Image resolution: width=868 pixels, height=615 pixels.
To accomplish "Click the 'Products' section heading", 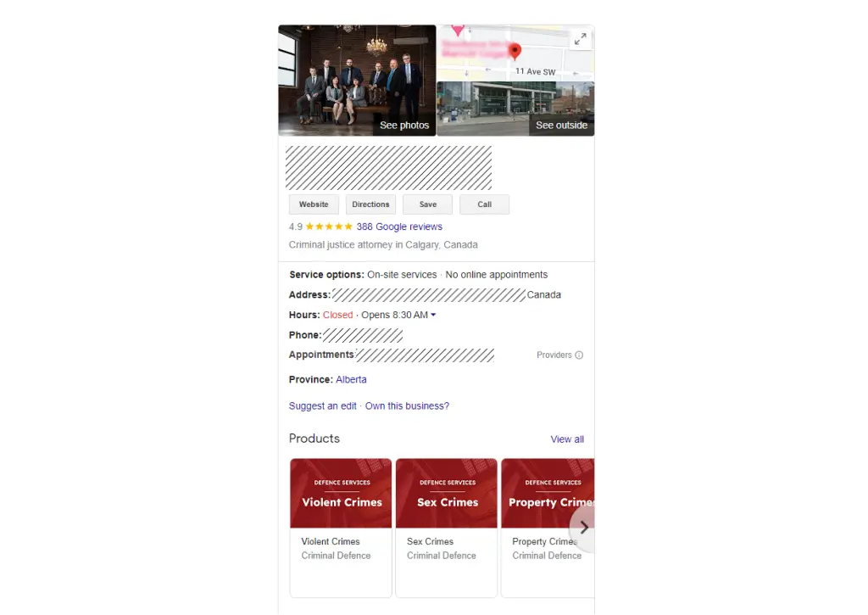I will [x=314, y=439].
